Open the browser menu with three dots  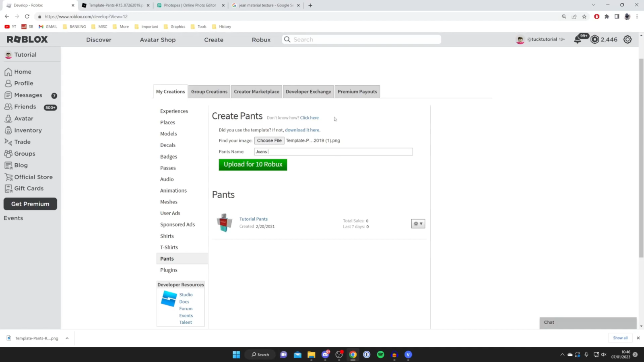(x=637, y=16)
